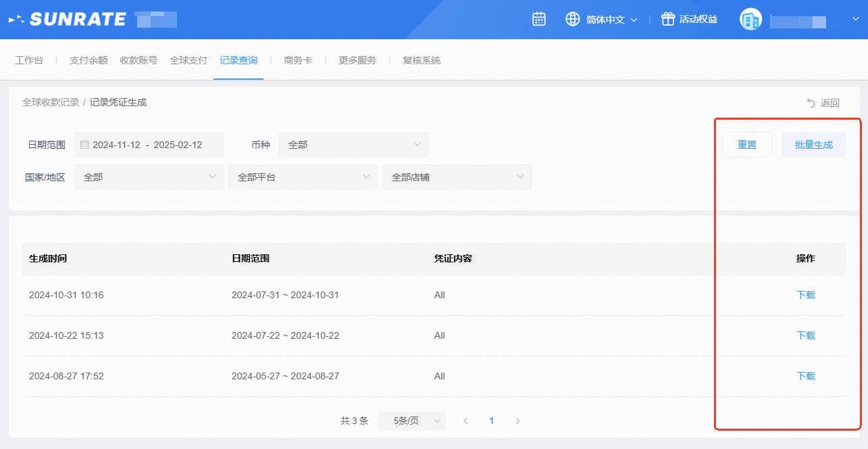This screenshot has height=449, width=868.
Task: Click the globe language icon
Action: coord(573,19)
